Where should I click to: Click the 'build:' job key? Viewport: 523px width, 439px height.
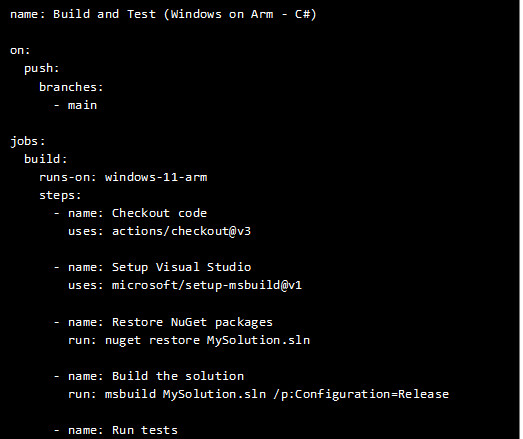click(x=46, y=159)
